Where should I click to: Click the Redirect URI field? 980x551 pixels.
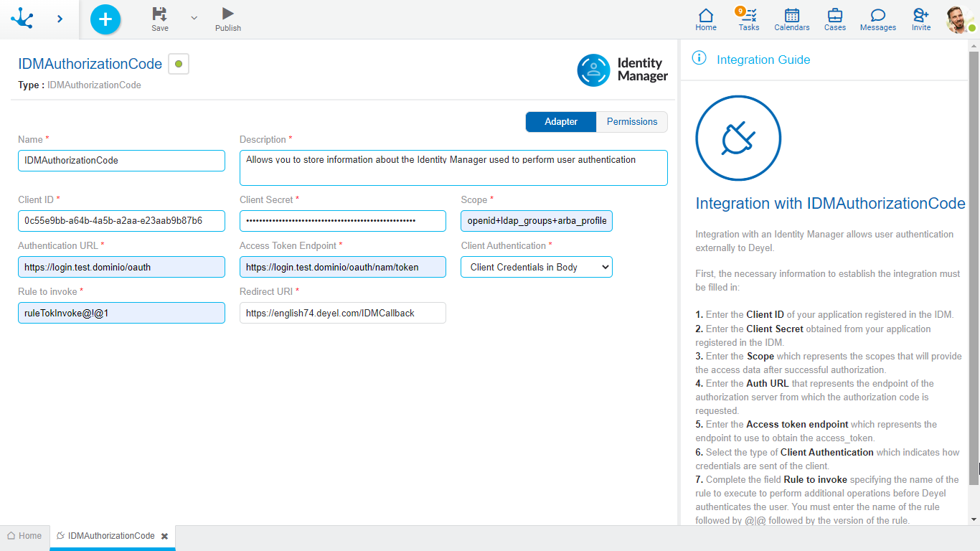click(343, 313)
